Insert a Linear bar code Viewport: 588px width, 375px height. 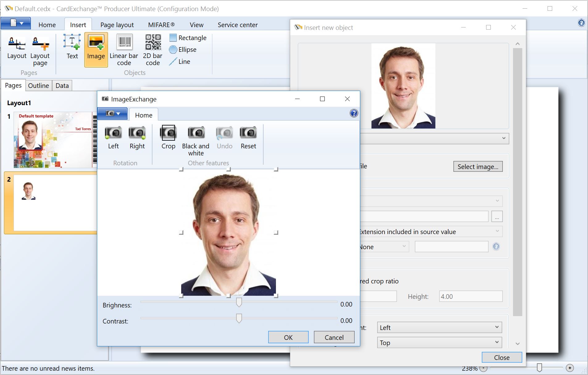(x=124, y=50)
